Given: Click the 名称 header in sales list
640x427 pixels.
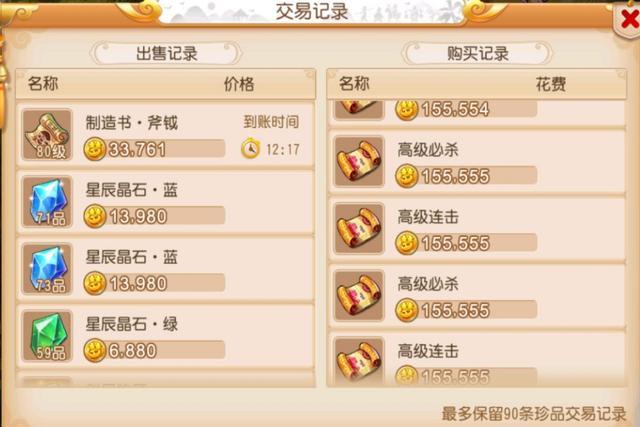Looking at the screenshot, I should pos(43,84).
